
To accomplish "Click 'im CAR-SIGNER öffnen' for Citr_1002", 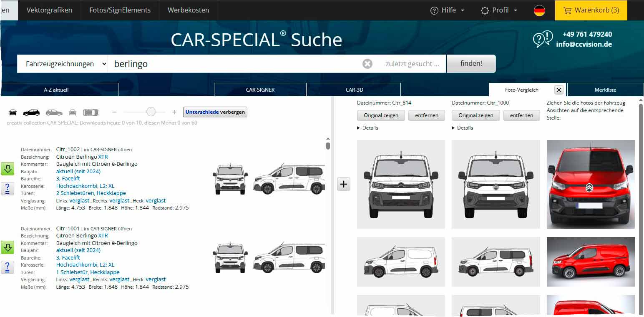I will point(108,150).
